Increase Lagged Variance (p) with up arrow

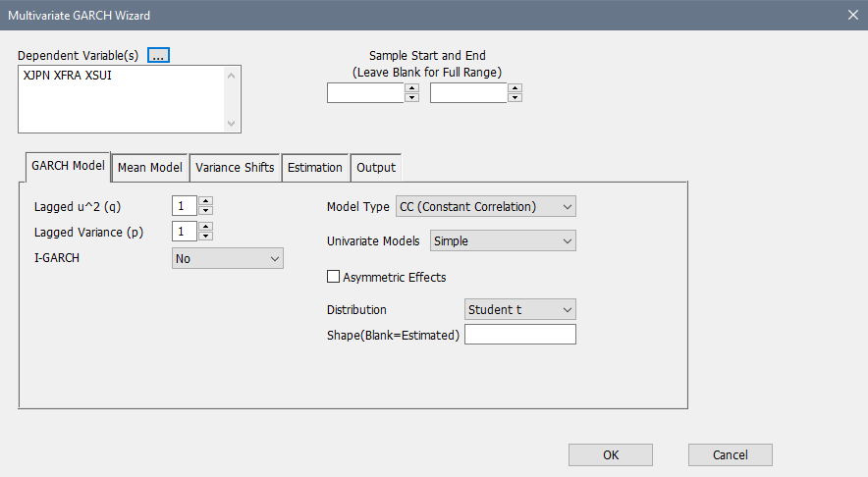click(x=206, y=227)
